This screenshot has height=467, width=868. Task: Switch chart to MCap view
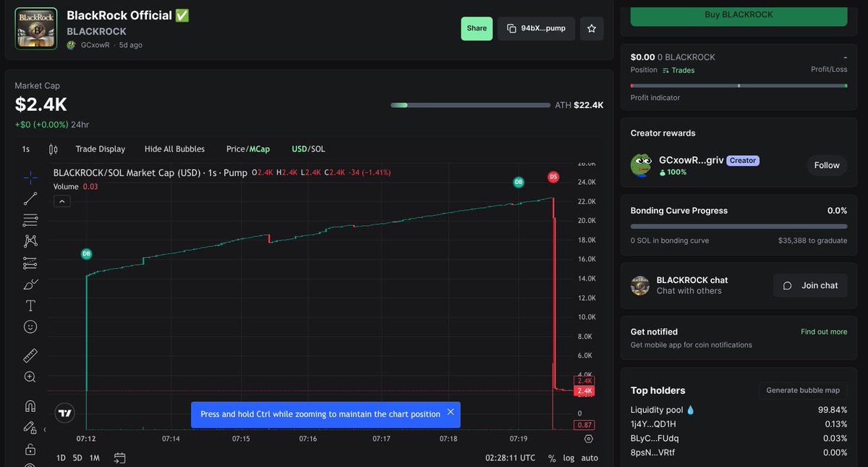pyautogui.click(x=260, y=149)
